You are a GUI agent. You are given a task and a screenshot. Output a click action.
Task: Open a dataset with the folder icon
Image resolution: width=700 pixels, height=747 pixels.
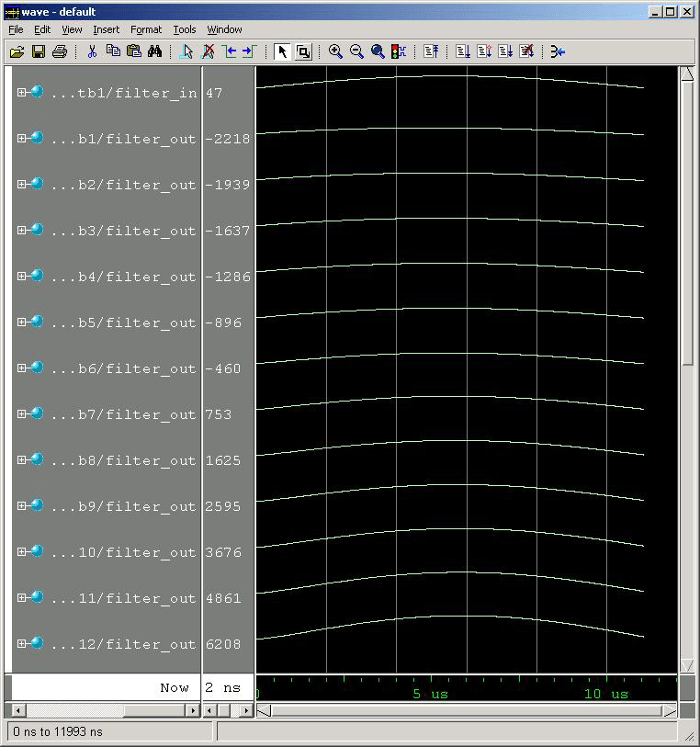point(17,51)
